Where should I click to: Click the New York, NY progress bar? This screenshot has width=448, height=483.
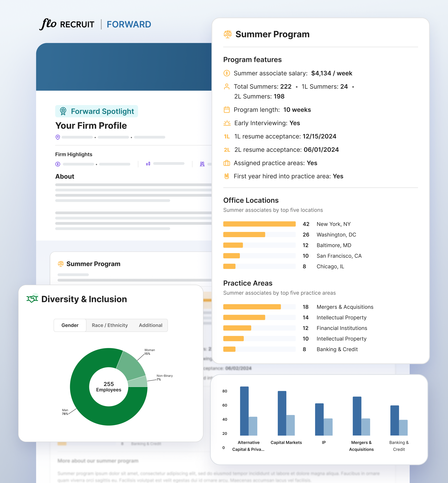coord(259,224)
